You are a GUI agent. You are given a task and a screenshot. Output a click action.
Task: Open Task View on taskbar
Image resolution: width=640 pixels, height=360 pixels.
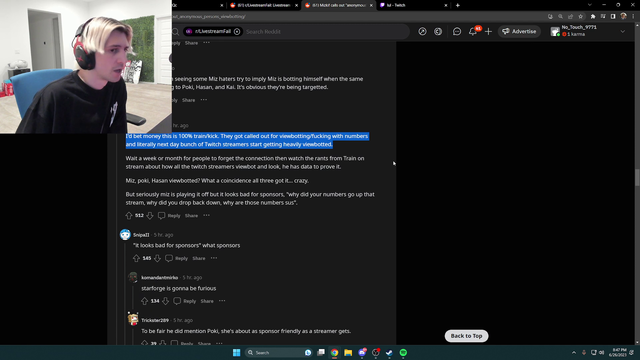click(321, 353)
